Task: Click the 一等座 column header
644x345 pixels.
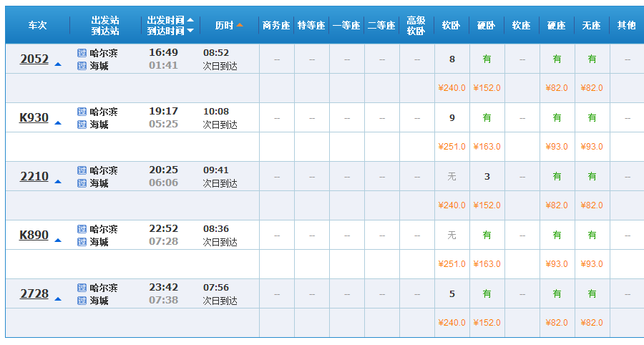Action: tap(346, 26)
